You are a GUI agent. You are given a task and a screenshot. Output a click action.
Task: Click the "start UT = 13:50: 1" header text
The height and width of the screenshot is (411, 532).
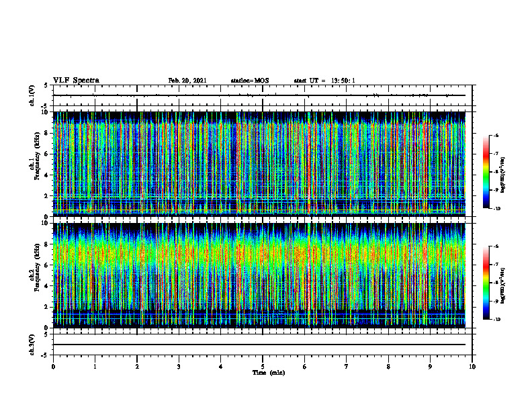[324, 81]
